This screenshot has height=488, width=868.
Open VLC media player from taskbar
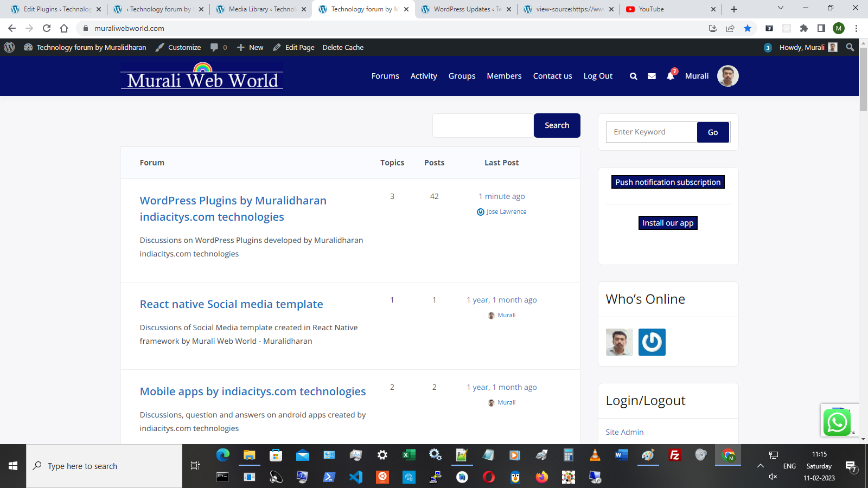(595, 455)
